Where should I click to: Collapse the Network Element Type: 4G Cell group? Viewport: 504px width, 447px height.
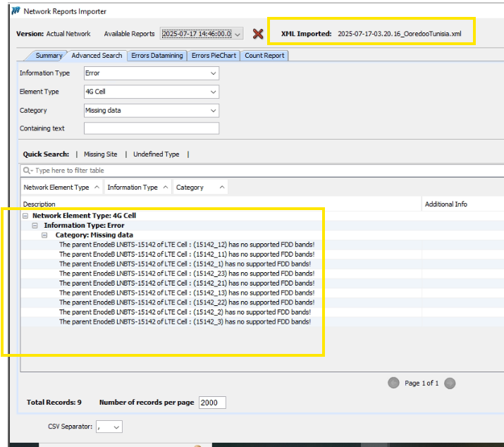(x=26, y=216)
